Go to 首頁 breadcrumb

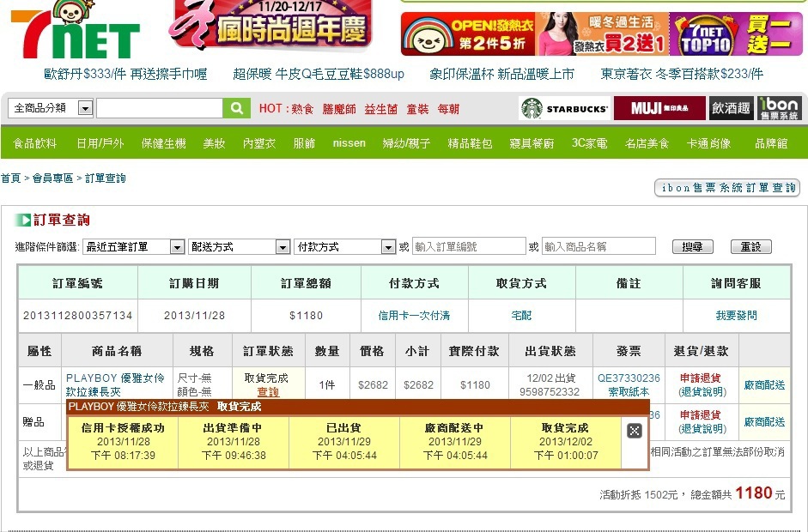(11, 178)
